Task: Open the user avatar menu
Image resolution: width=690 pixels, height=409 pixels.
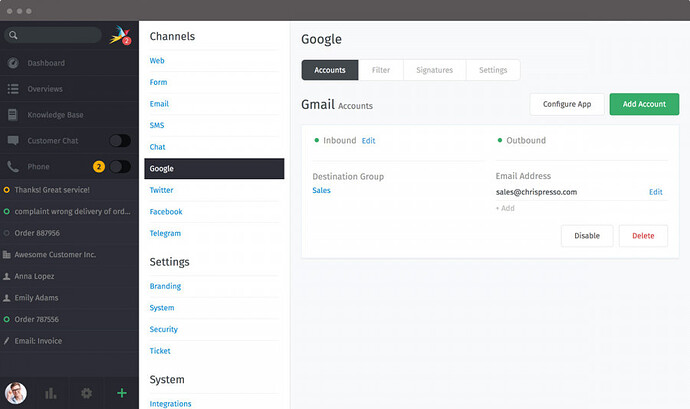Action: click(15, 393)
